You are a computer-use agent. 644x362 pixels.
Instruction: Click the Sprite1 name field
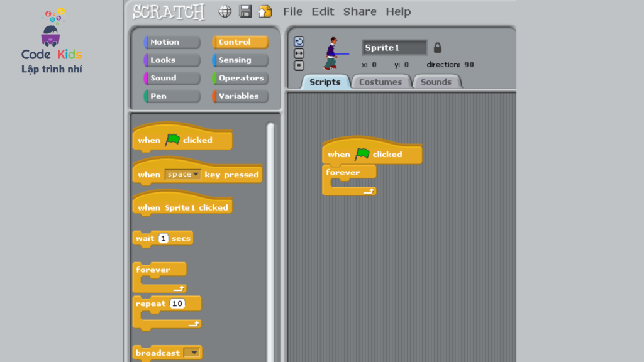(394, 48)
